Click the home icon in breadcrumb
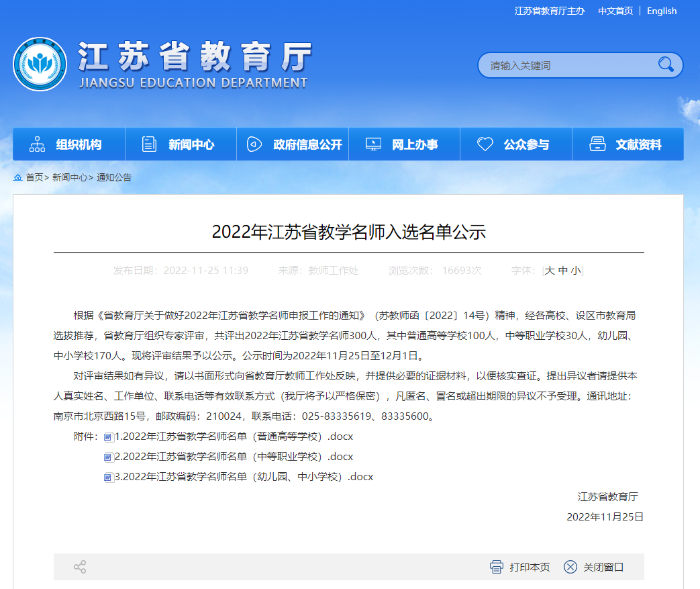 click(x=17, y=177)
